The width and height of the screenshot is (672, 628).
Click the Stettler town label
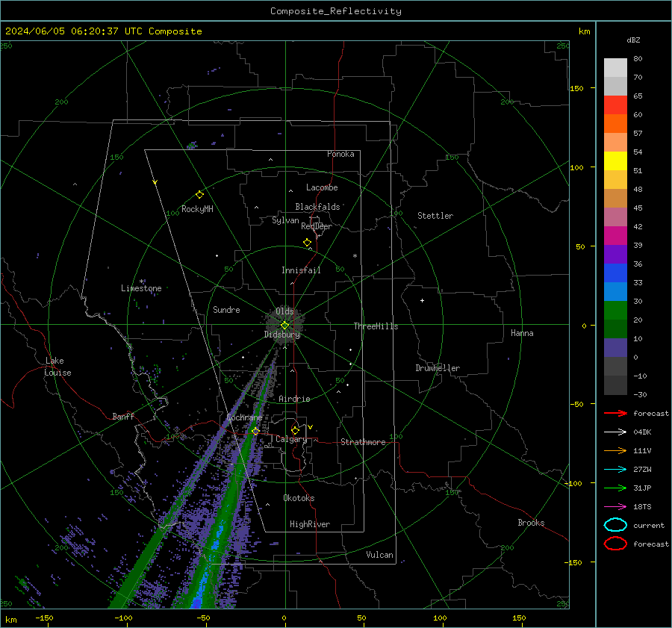(x=435, y=216)
